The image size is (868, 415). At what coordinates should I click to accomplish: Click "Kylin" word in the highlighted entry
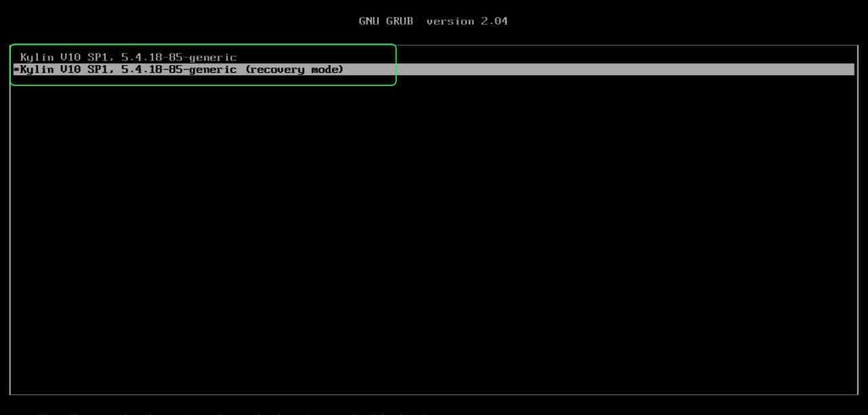coord(37,70)
